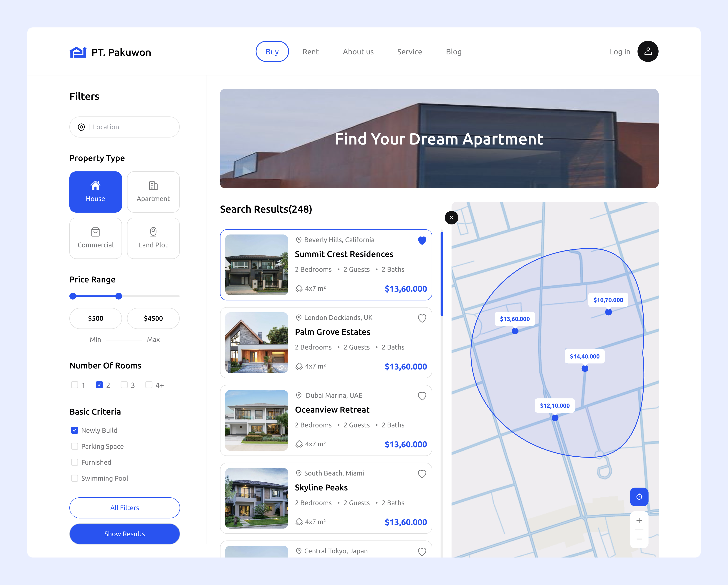728x585 pixels.
Task: Open the Blog navigation item
Action: tap(453, 52)
